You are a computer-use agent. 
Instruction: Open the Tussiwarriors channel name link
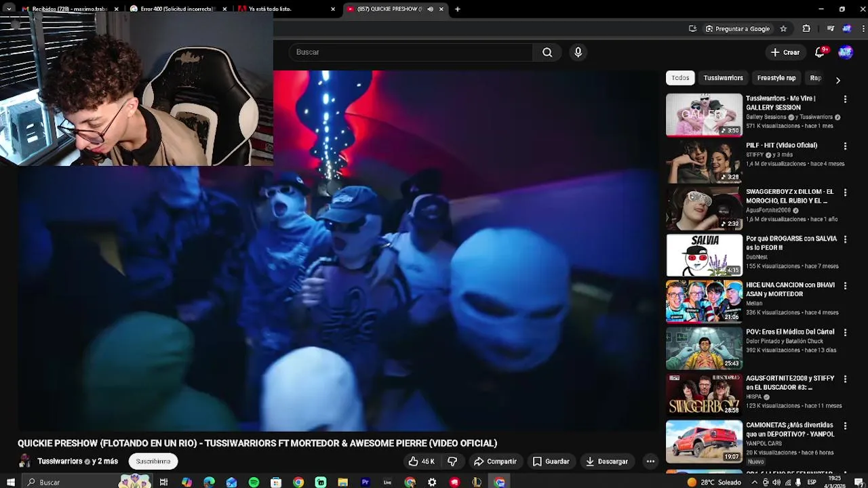coord(60,462)
